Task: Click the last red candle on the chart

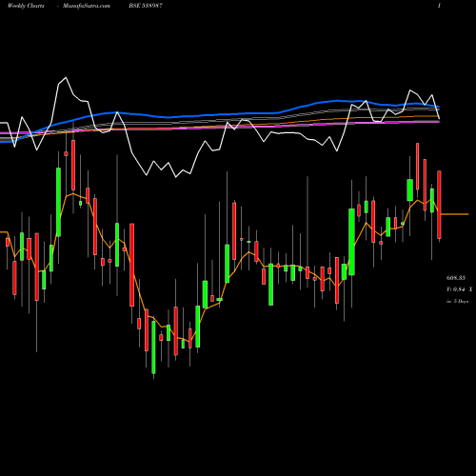Action: (x=439, y=205)
